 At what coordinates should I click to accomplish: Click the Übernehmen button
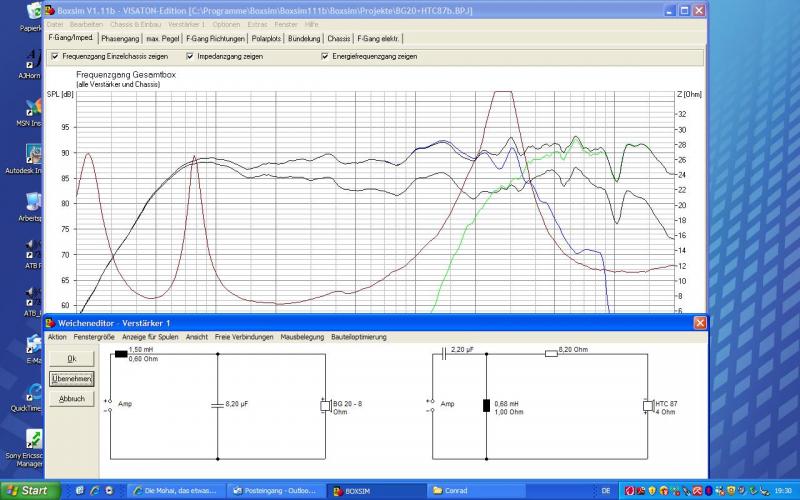[72, 379]
